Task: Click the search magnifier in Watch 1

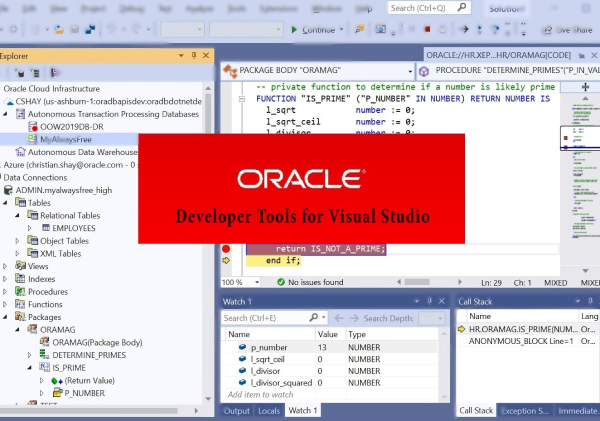Action: [314, 317]
